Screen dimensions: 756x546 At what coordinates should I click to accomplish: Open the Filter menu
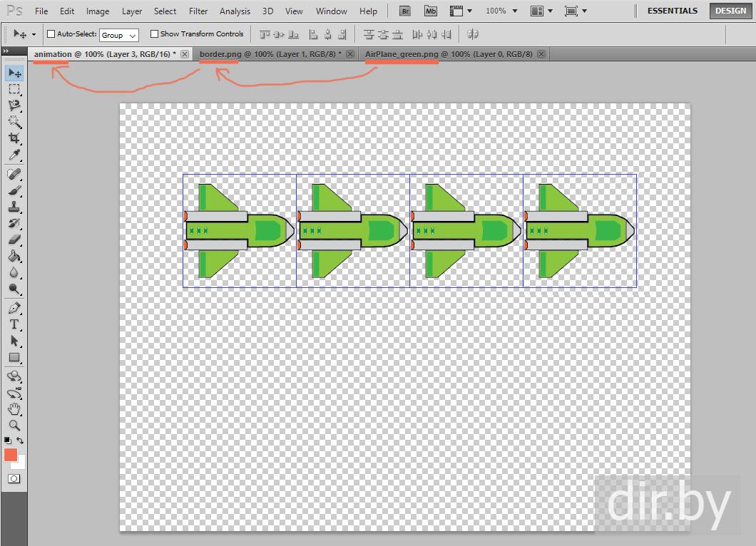point(198,11)
